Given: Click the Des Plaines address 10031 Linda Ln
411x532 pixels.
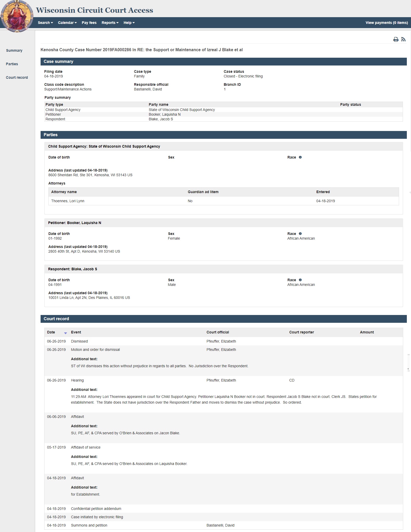Looking at the screenshot, I should coord(89,298).
